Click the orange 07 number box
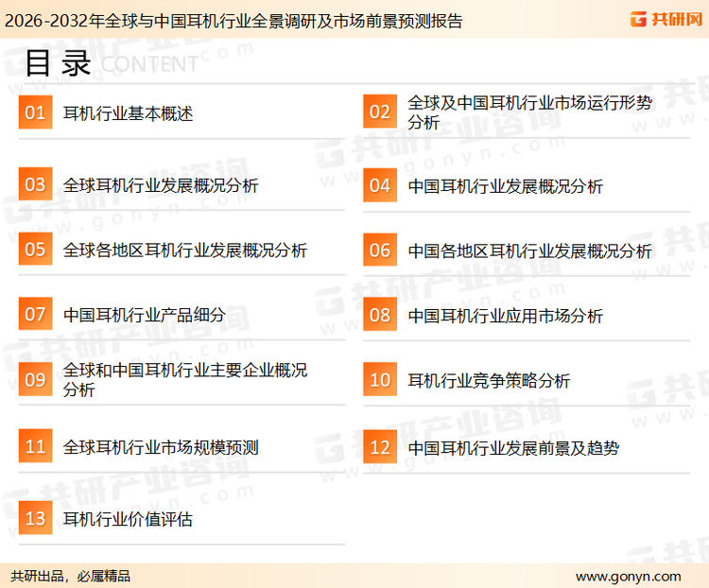709x588 pixels. (x=35, y=314)
